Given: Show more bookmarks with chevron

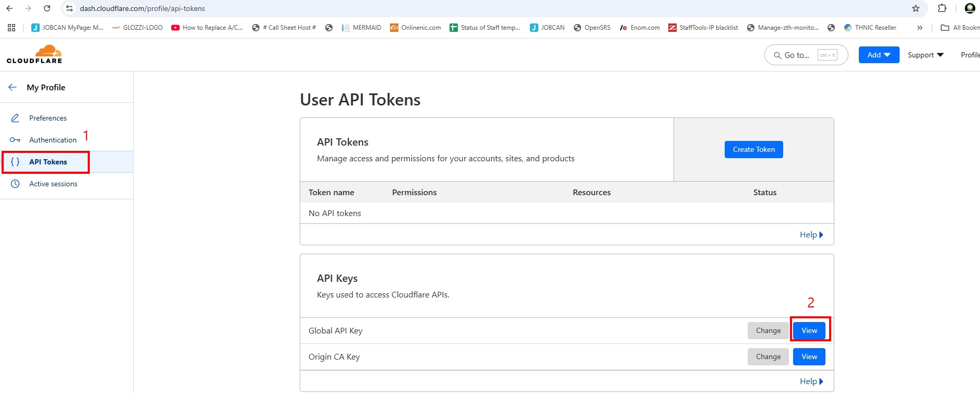Looking at the screenshot, I should tap(920, 28).
